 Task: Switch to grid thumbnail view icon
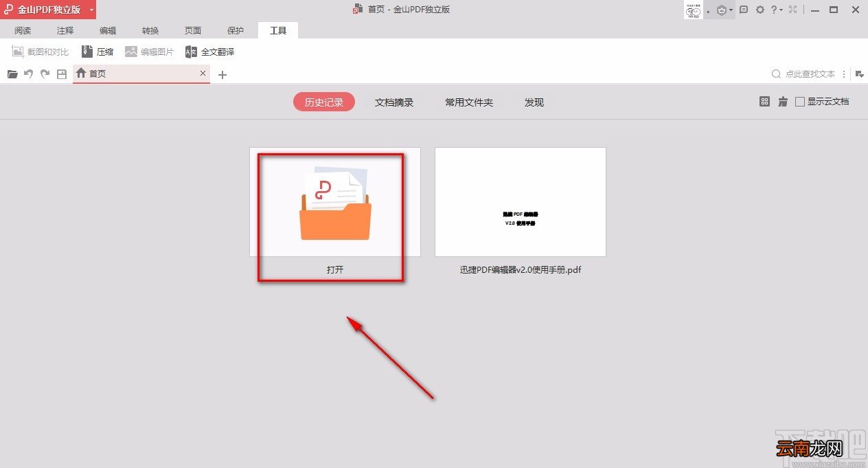765,102
